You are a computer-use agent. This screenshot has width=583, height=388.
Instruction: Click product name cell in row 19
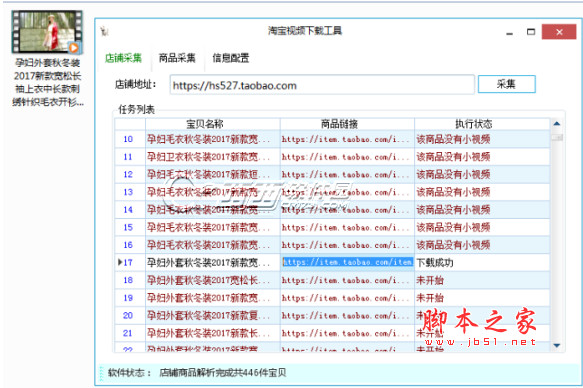coord(213,298)
